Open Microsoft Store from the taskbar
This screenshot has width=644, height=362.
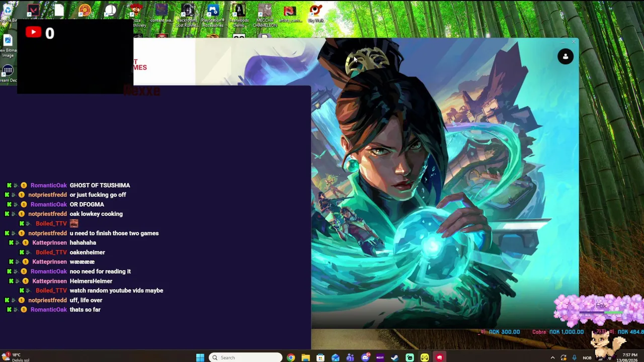tap(320, 357)
